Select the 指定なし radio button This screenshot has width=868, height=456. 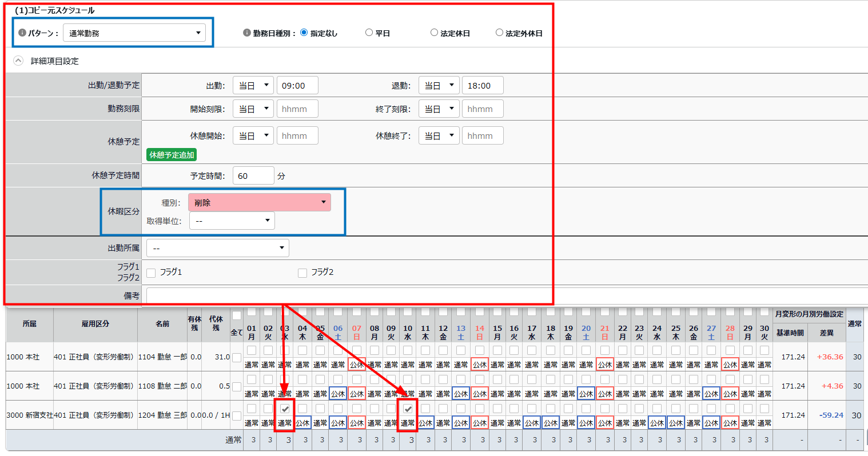pyautogui.click(x=304, y=33)
